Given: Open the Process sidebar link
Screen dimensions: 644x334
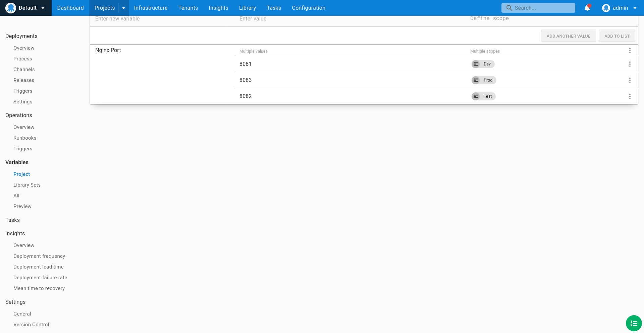Looking at the screenshot, I should coord(23,59).
